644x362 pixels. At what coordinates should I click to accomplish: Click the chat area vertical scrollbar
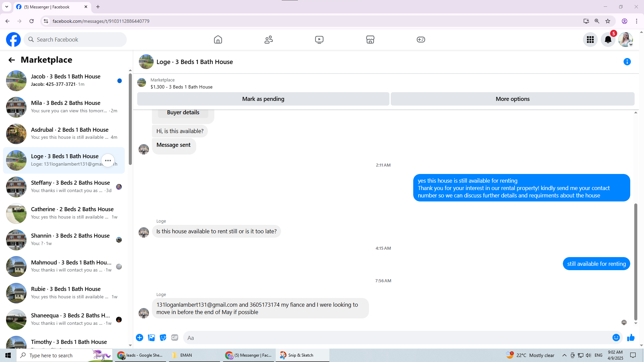pyautogui.click(x=636, y=261)
